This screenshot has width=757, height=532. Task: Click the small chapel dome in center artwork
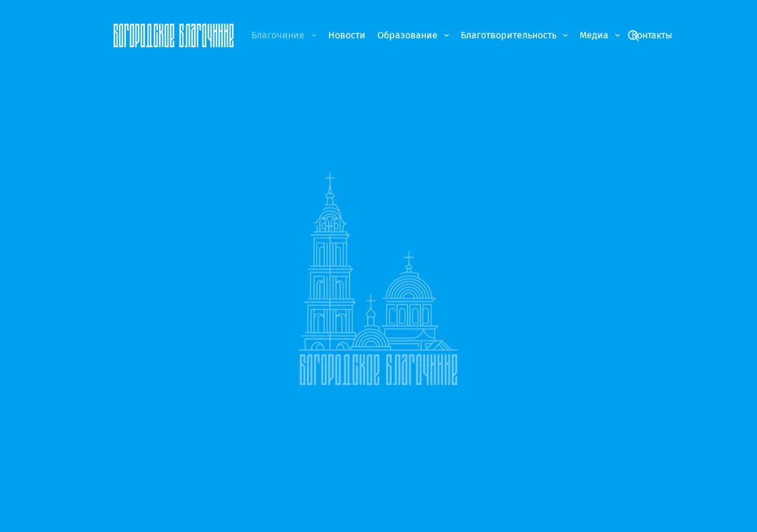pos(370,337)
